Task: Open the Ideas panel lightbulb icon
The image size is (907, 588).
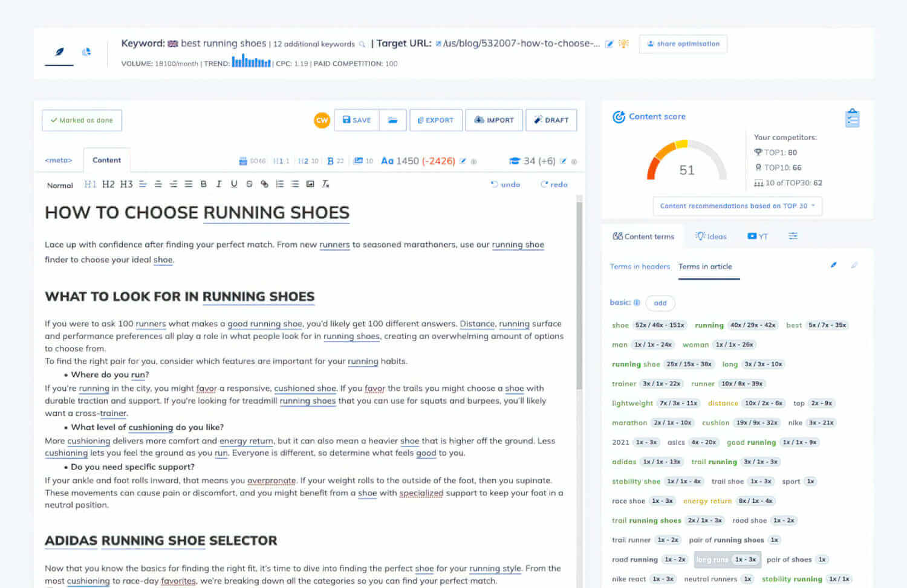Action: [x=710, y=236]
